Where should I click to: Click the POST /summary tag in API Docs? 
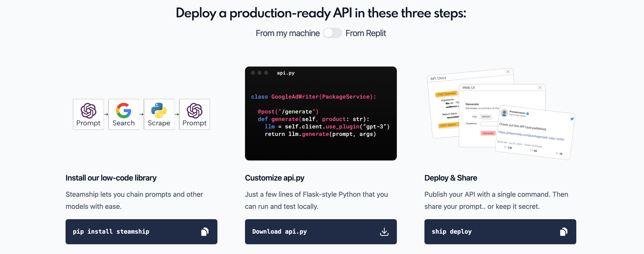pos(446,94)
